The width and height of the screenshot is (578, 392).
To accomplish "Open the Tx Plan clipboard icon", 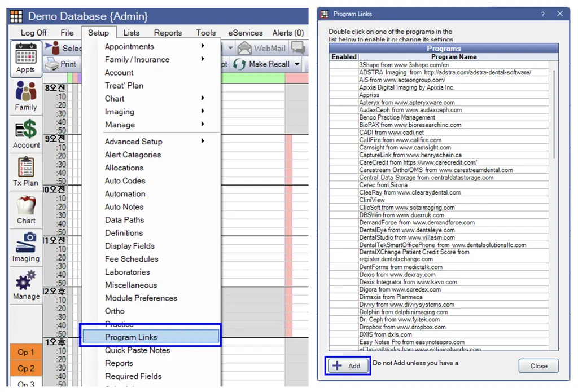I will click(26, 167).
